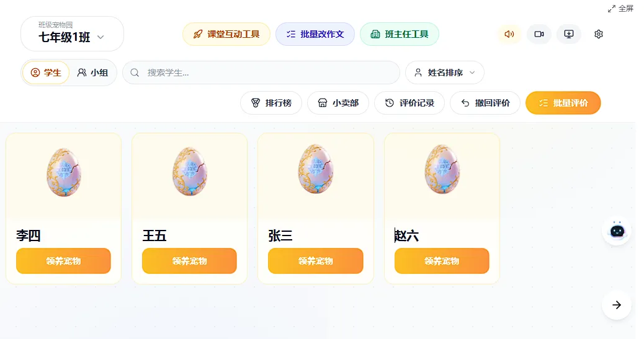This screenshot has width=644, height=339.
Task: Select 张三's pet egg image
Action: 315,169
